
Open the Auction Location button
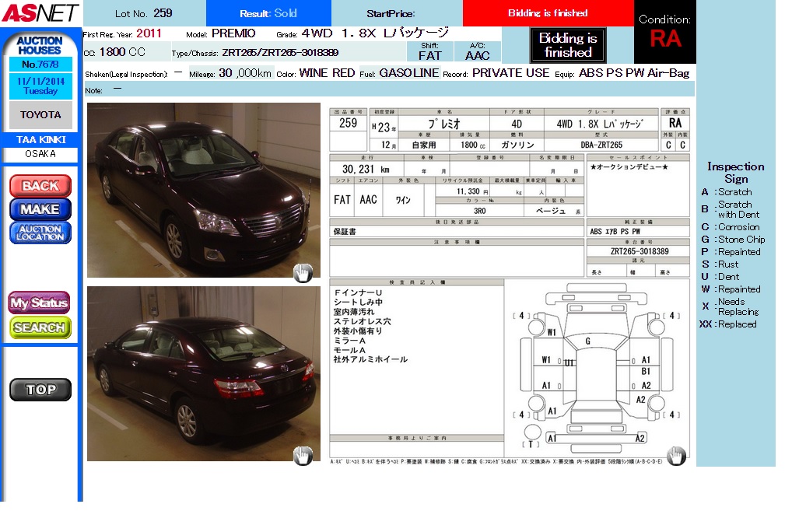[40, 233]
